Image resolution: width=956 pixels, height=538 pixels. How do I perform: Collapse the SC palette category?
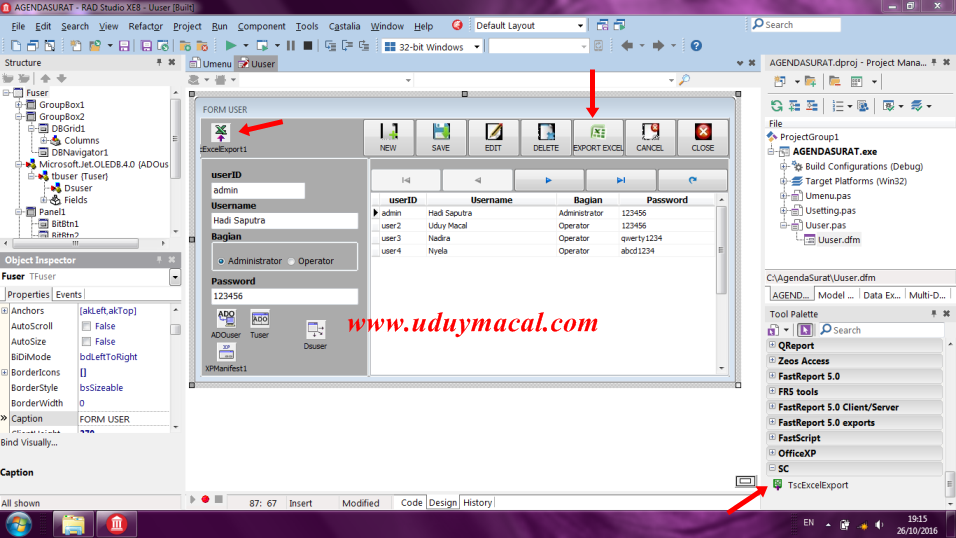coord(772,468)
